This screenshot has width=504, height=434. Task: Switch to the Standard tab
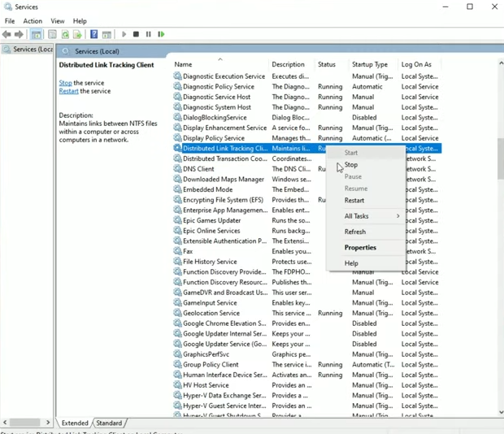click(109, 423)
